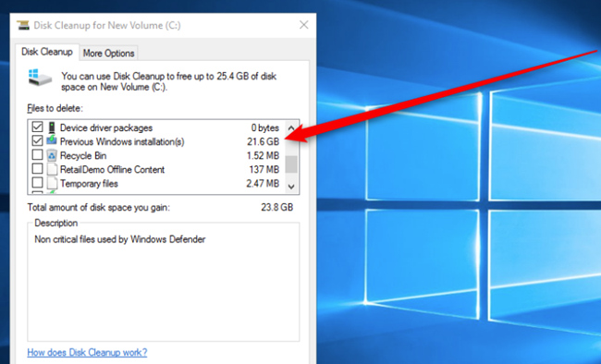Close the Disk Cleanup dialog
This screenshot has width=601, height=364.
pos(304,25)
